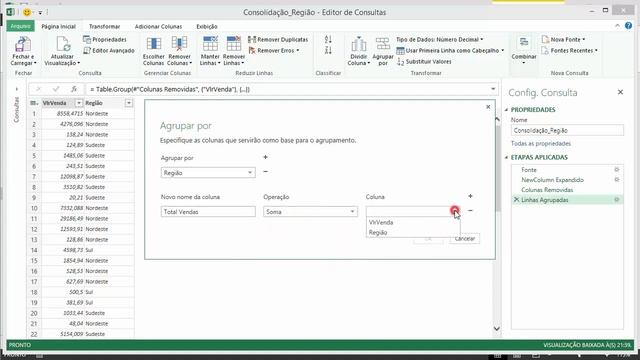Click Remover Linhas icon
The image size is (640, 360).
click(x=234, y=44)
